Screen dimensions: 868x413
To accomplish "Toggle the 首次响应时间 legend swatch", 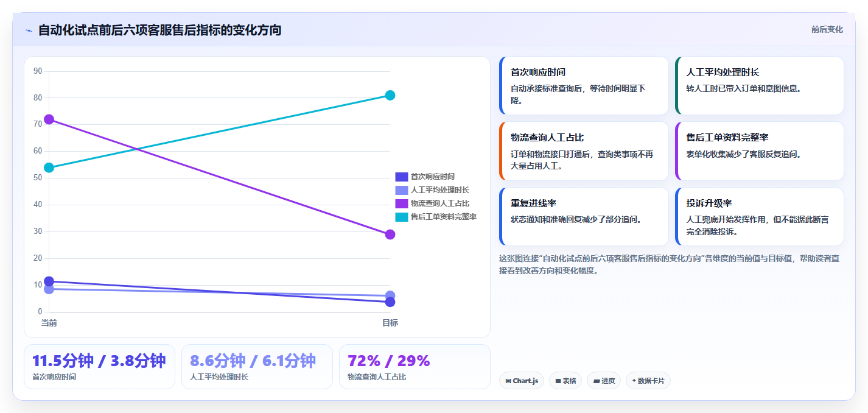I will tap(401, 177).
